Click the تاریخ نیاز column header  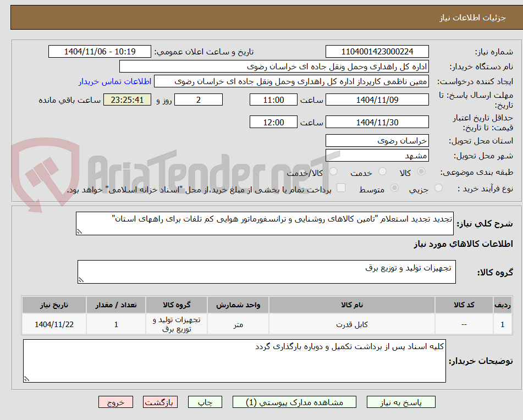[54, 305]
